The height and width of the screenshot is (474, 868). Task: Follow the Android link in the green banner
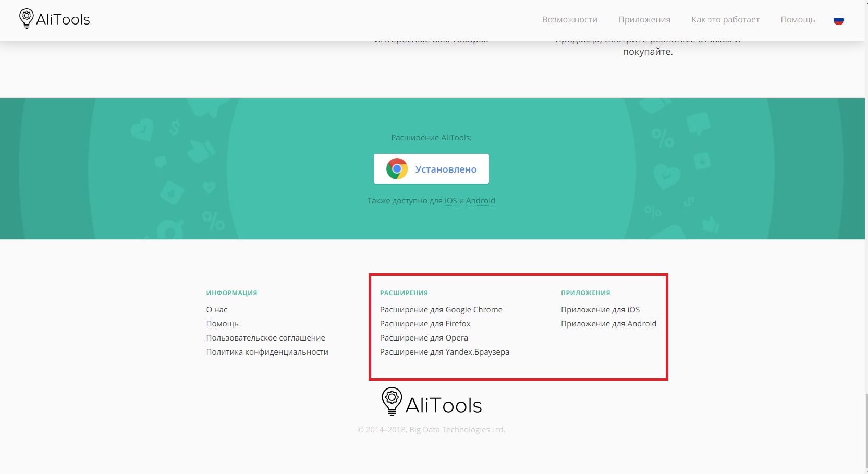[481, 201]
